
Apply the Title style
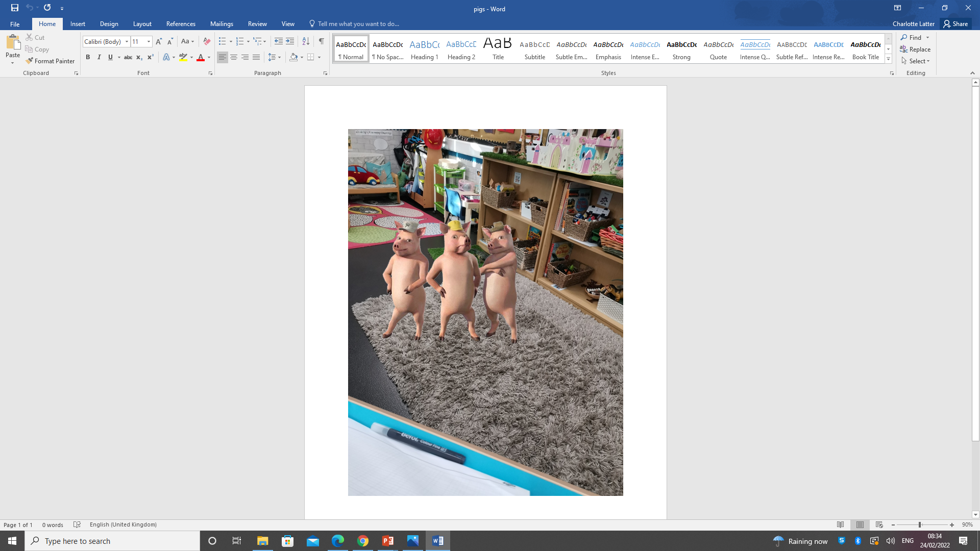click(x=498, y=49)
